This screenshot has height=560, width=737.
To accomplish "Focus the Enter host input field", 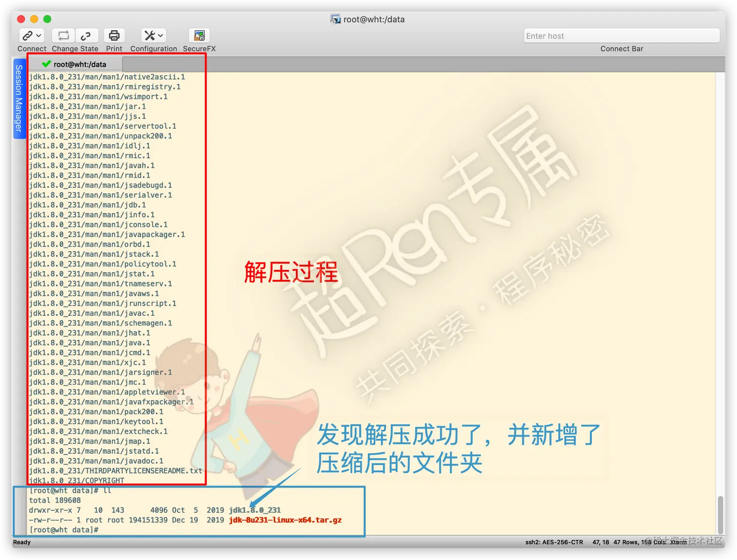I will click(x=621, y=36).
